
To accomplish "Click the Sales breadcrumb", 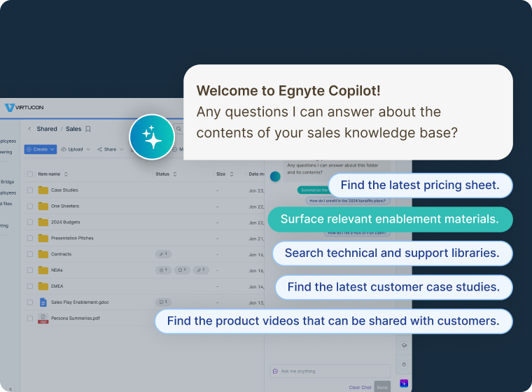I will 73,129.
